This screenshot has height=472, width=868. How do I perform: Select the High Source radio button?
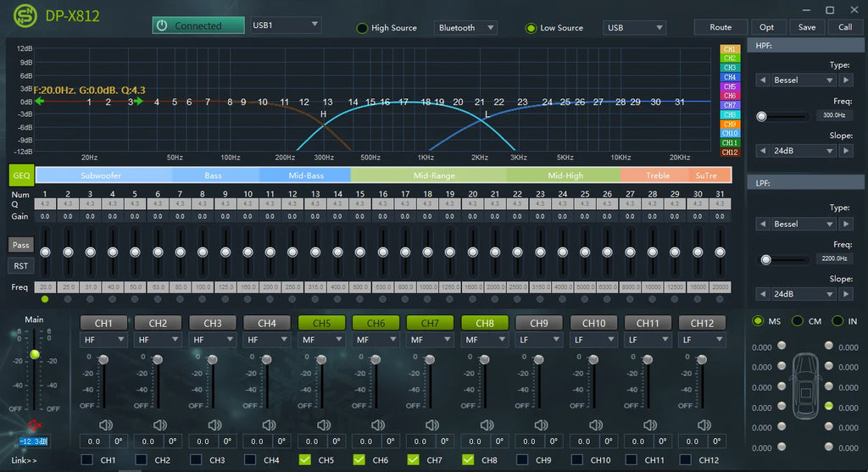coord(362,28)
